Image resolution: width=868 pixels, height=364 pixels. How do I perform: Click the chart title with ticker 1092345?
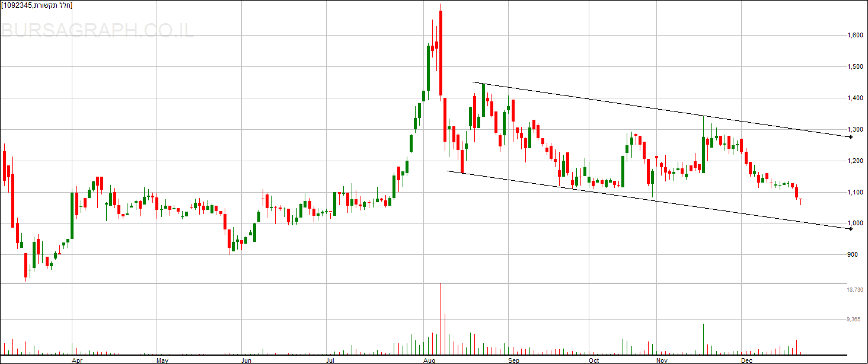(37, 5)
